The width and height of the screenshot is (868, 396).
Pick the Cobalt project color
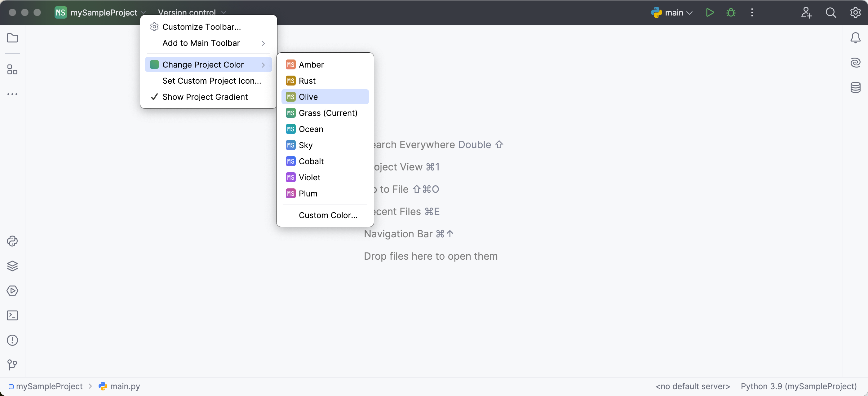click(325, 161)
